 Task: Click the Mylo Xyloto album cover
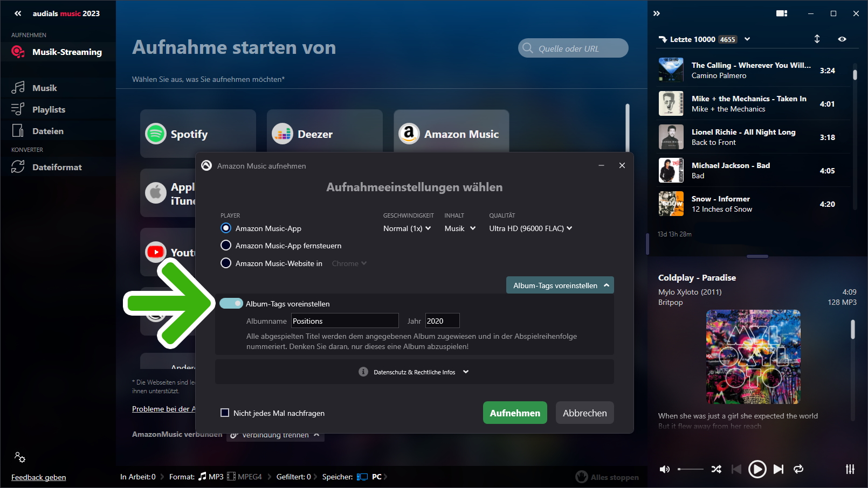point(753,357)
